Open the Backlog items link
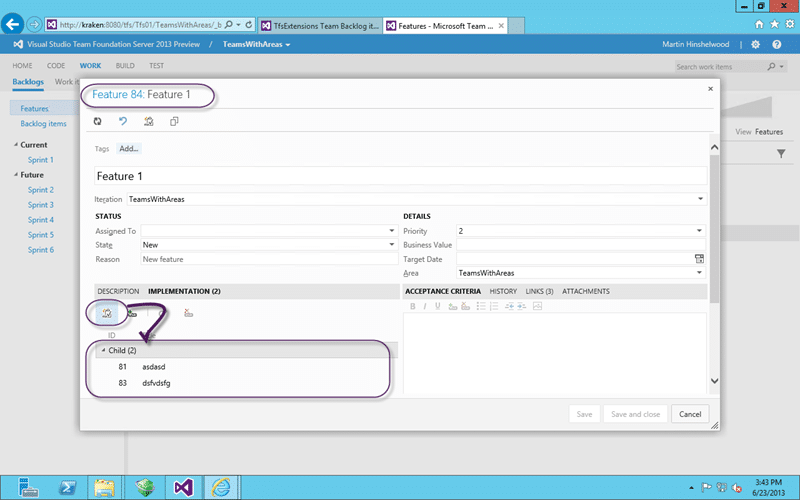The image size is (800, 500). (43, 123)
